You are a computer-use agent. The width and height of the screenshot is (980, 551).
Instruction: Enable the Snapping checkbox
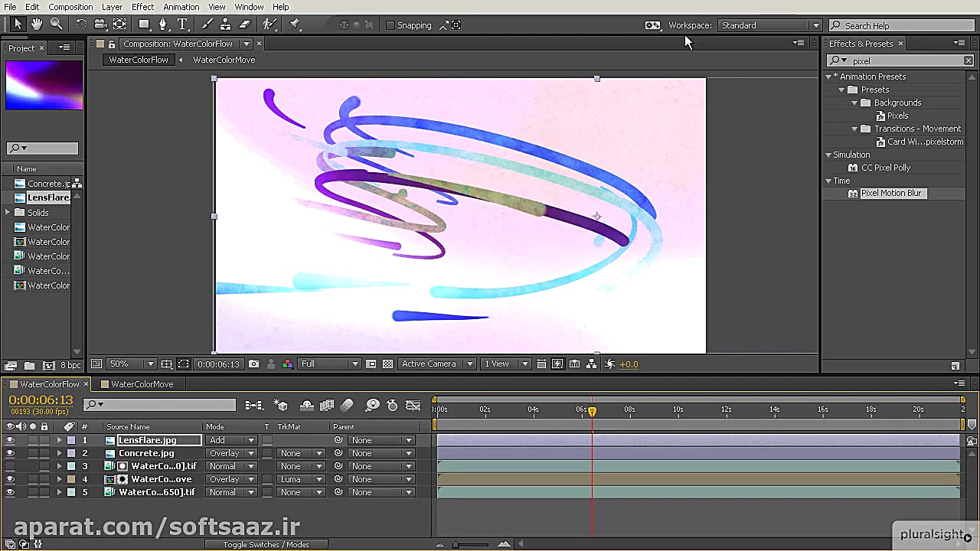[390, 25]
